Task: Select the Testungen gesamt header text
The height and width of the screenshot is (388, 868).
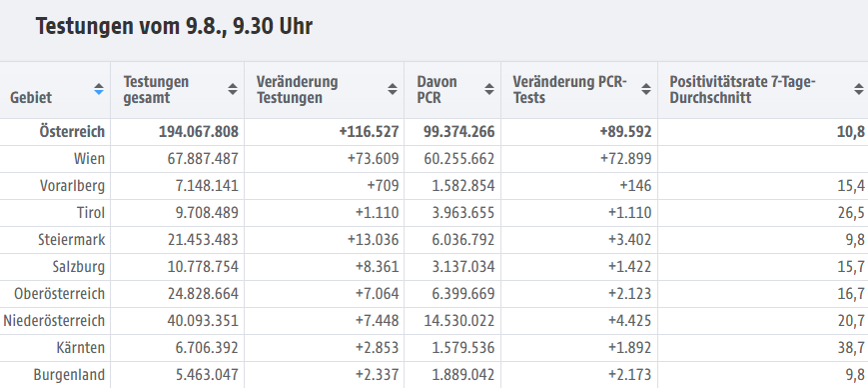Action: (x=156, y=89)
